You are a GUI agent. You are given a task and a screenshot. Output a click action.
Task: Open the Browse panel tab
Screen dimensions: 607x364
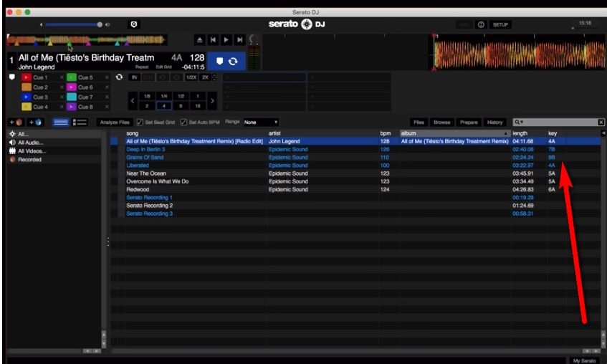pyautogui.click(x=441, y=123)
